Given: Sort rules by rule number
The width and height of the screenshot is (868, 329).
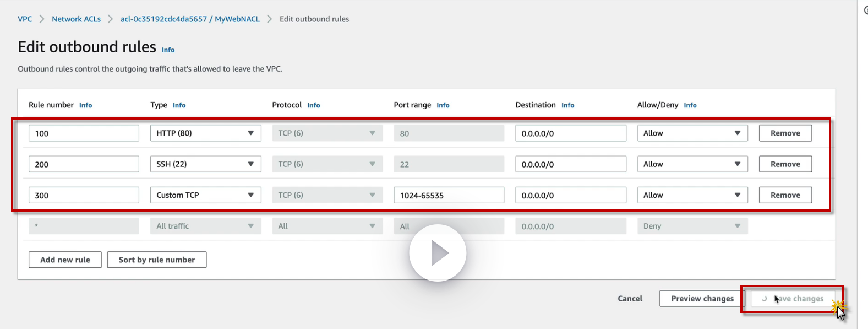Looking at the screenshot, I should click(157, 260).
